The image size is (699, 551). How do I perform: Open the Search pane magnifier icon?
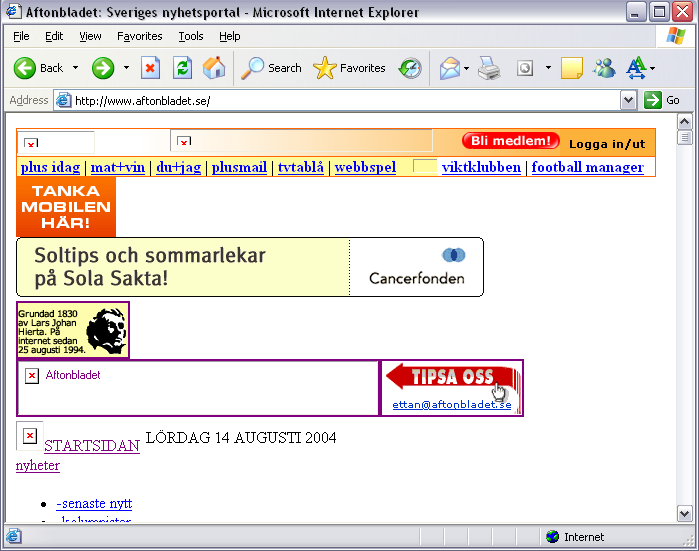point(253,68)
